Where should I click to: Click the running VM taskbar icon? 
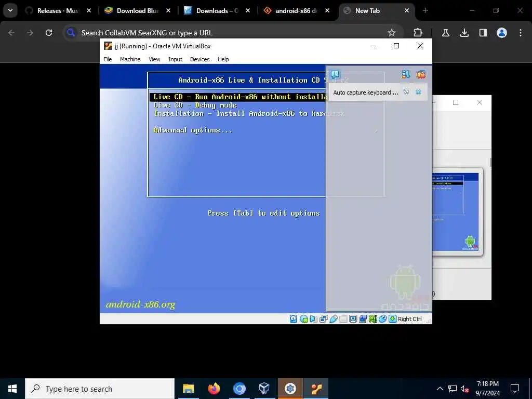[x=316, y=389]
